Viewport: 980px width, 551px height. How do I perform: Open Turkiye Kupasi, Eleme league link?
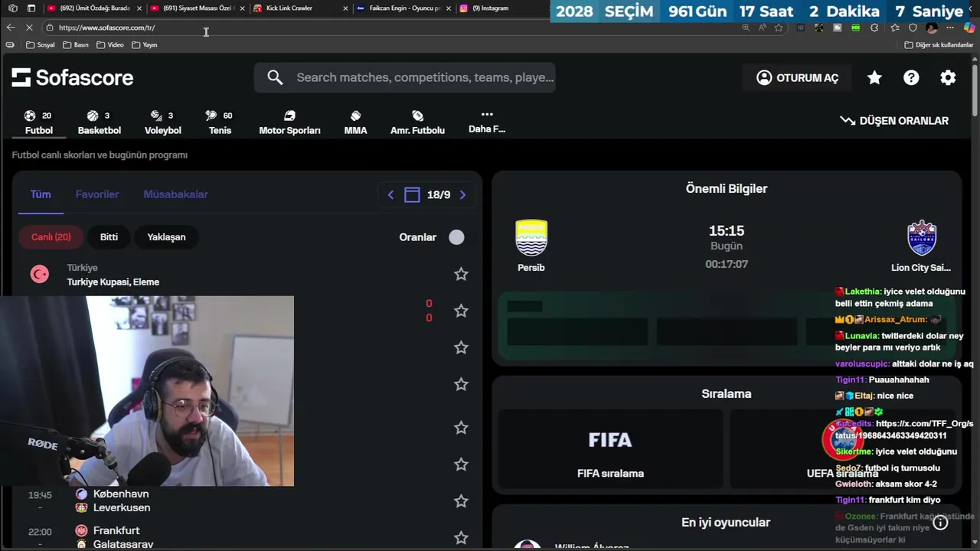(113, 282)
